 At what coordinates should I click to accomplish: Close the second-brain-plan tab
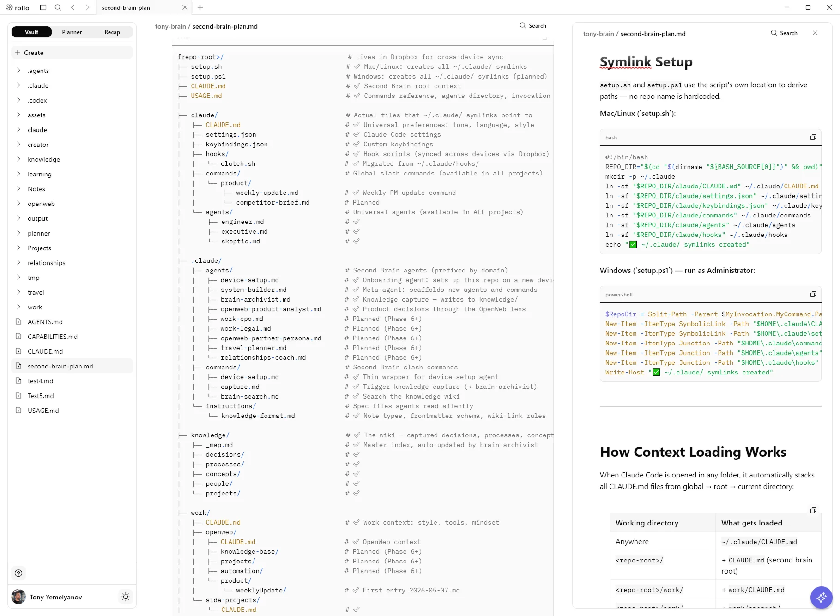185,7
